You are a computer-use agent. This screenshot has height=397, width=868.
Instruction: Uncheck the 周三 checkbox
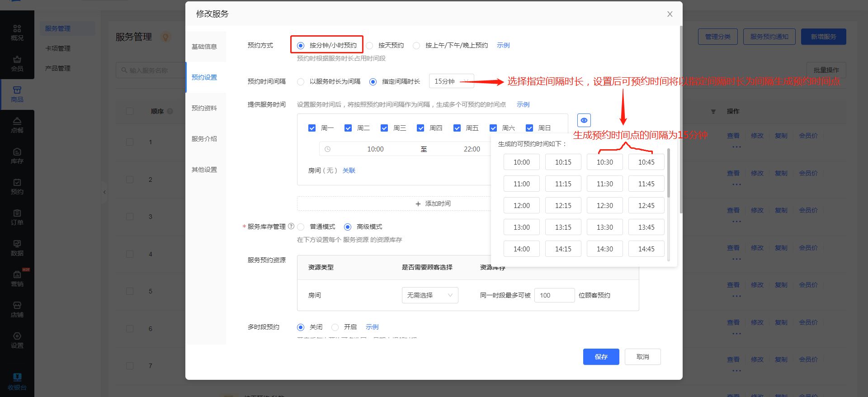tap(384, 128)
